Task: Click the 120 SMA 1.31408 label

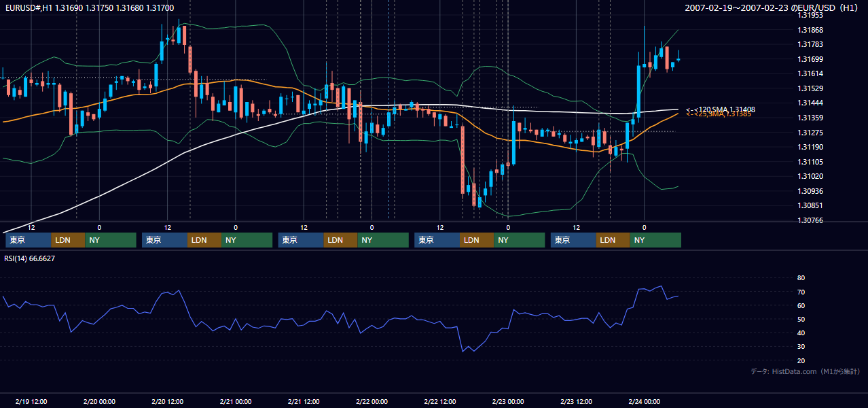Action: click(721, 109)
